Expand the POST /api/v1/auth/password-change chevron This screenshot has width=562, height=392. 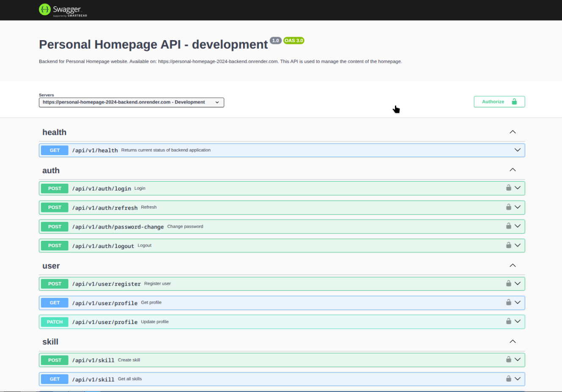(x=517, y=226)
